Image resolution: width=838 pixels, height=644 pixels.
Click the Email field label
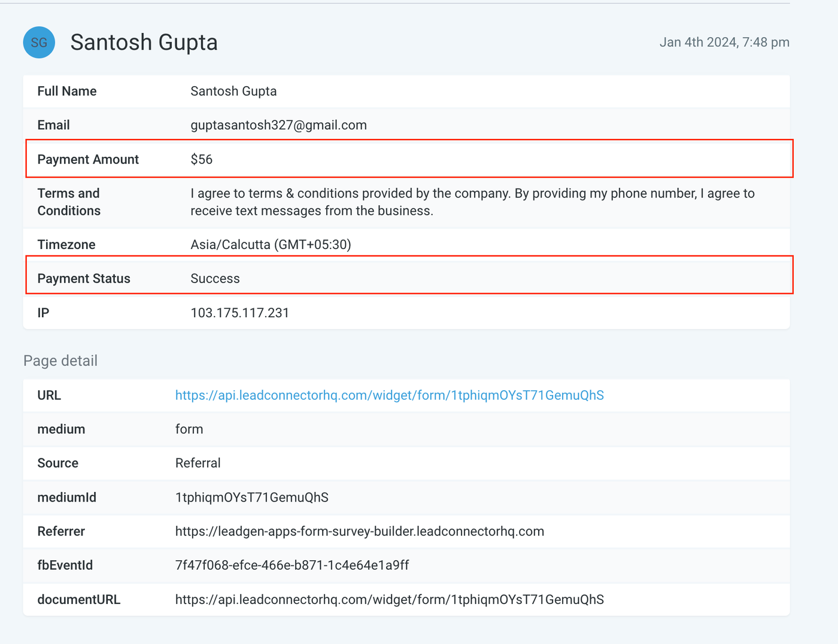(53, 126)
